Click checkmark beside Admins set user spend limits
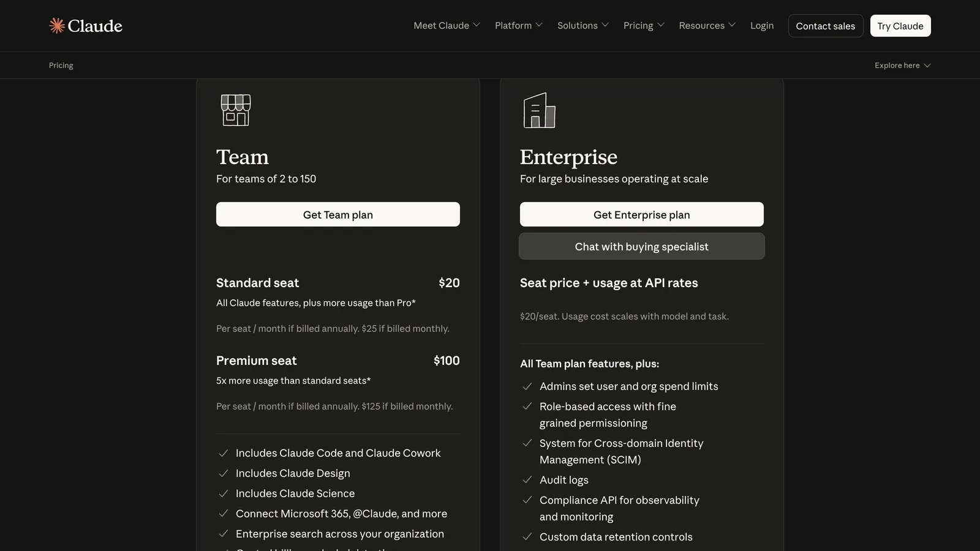This screenshot has height=551, width=980. point(527,386)
